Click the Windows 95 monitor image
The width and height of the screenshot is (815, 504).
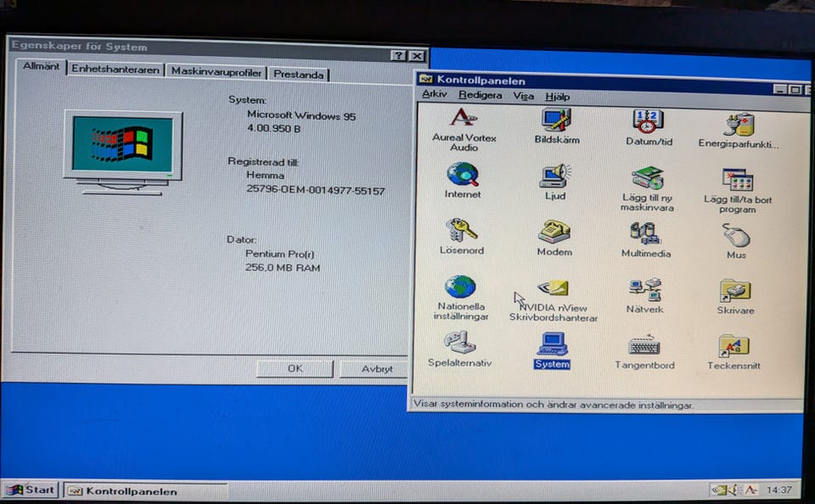(x=122, y=152)
